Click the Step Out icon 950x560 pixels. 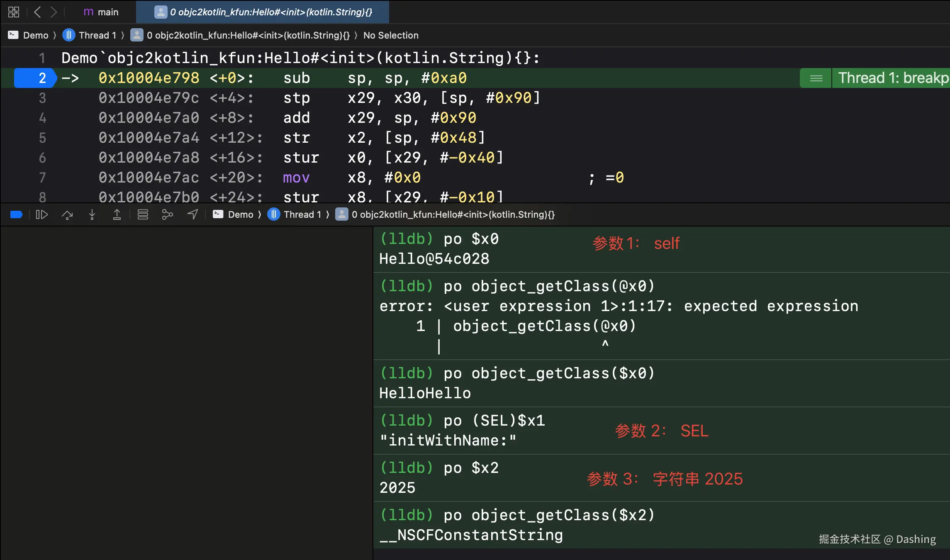click(117, 214)
